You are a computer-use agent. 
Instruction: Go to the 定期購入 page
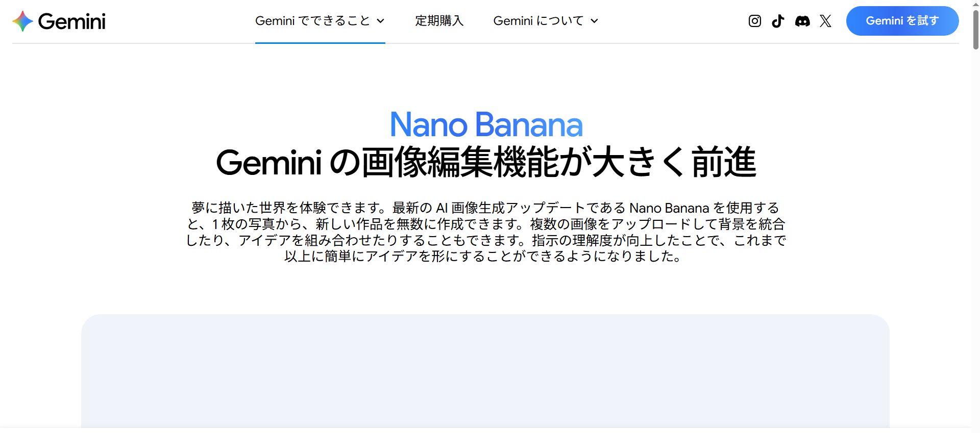(x=439, y=21)
